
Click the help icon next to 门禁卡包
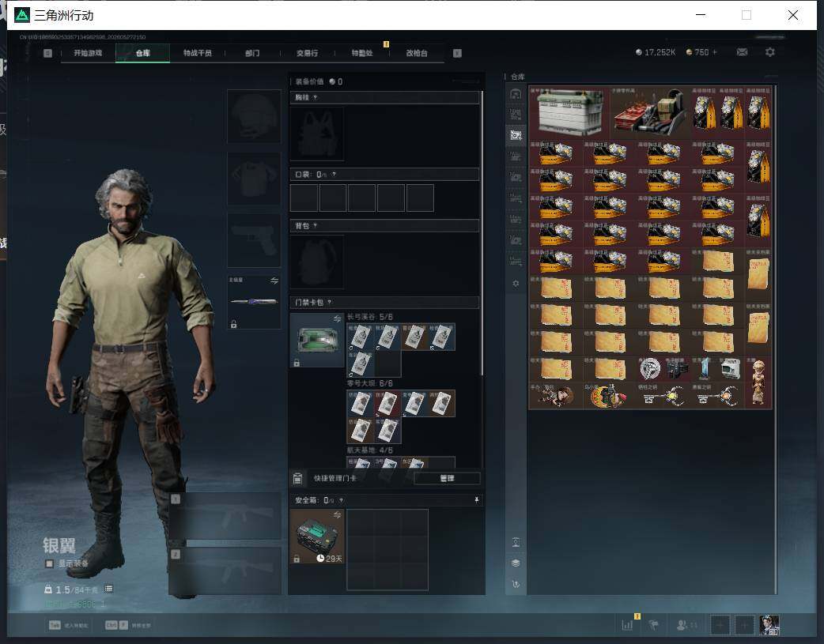point(330,303)
